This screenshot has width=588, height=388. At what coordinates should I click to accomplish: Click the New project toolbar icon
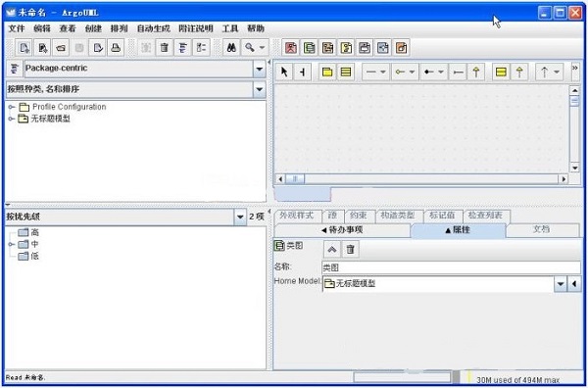tap(24, 48)
